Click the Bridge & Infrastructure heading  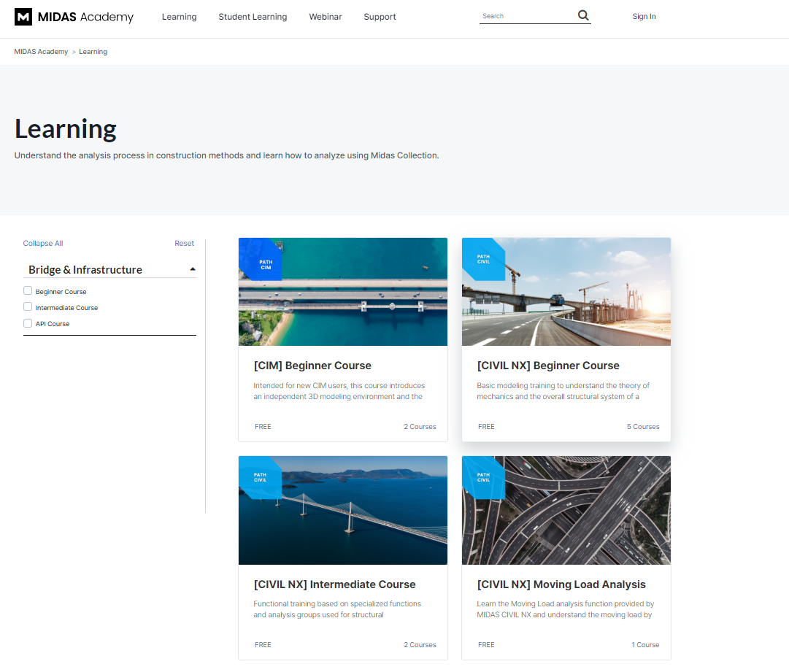85,270
